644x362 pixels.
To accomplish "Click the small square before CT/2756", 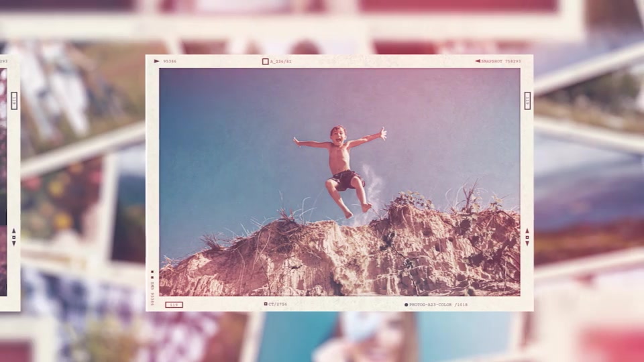I will tap(266, 304).
